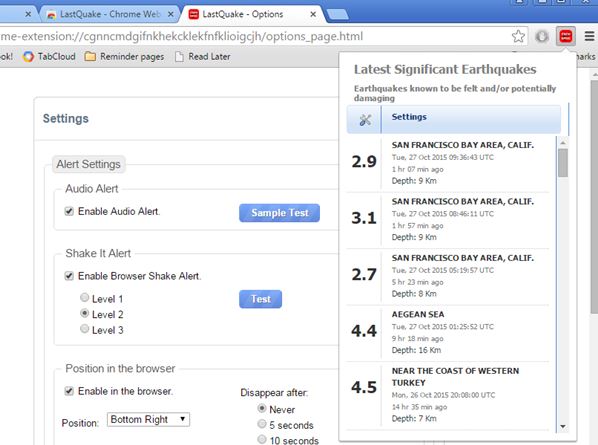
Task: Toggle Enable in the browser checkbox
Action: click(69, 391)
